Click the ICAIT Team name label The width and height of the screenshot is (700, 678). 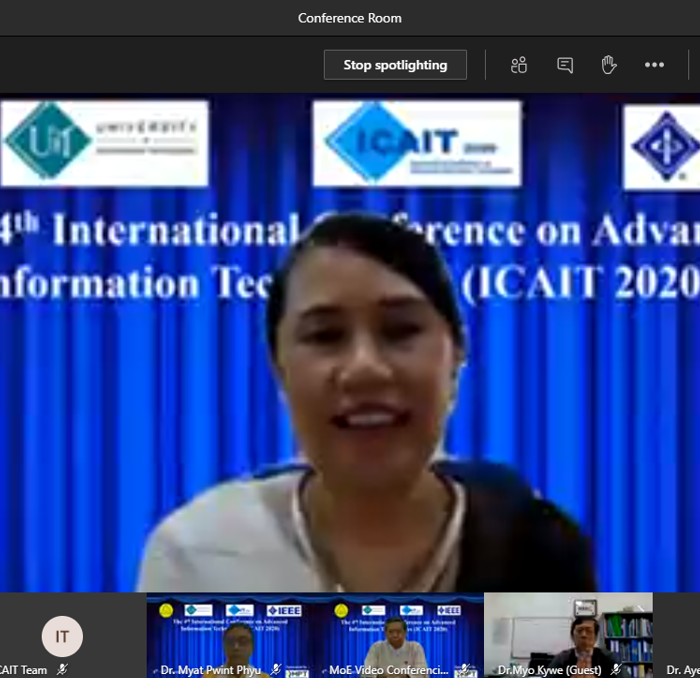(23, 670)
